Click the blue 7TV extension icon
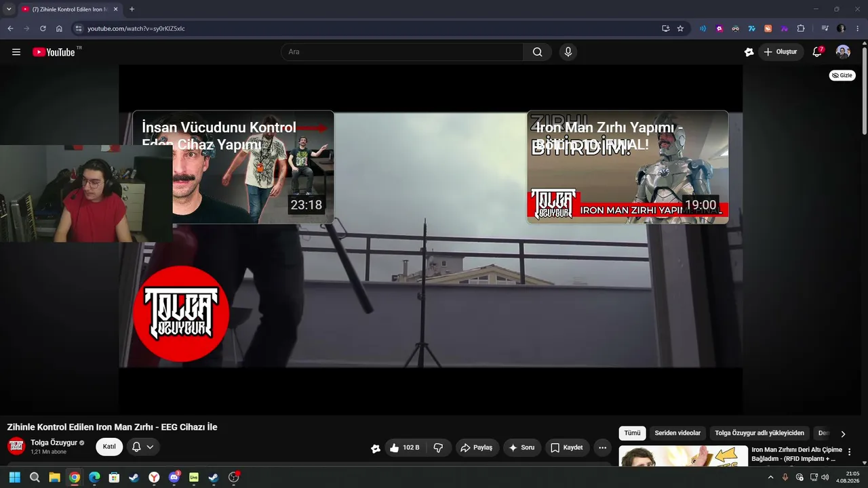This screenshot has width=868, height=488. [x=751, y=28]
